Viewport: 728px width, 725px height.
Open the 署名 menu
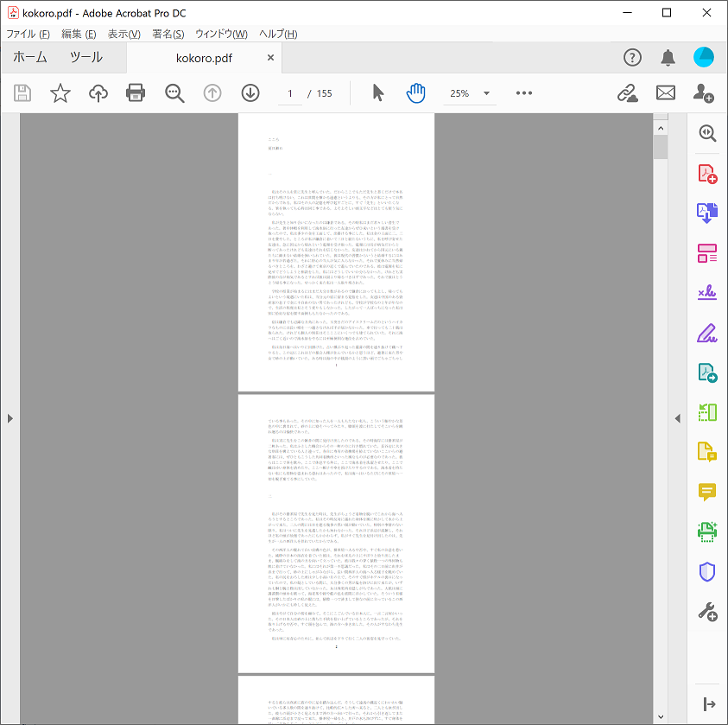(168, 34)
